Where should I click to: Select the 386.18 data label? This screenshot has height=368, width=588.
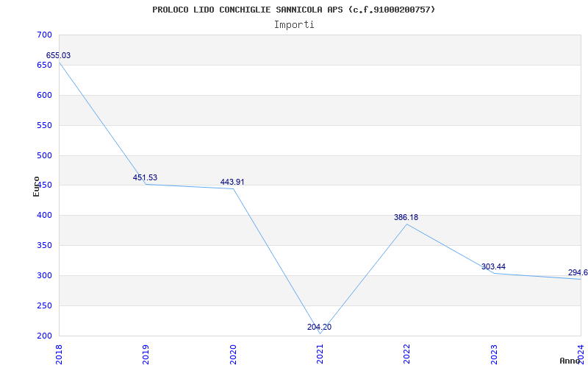[x=406, y=217]
